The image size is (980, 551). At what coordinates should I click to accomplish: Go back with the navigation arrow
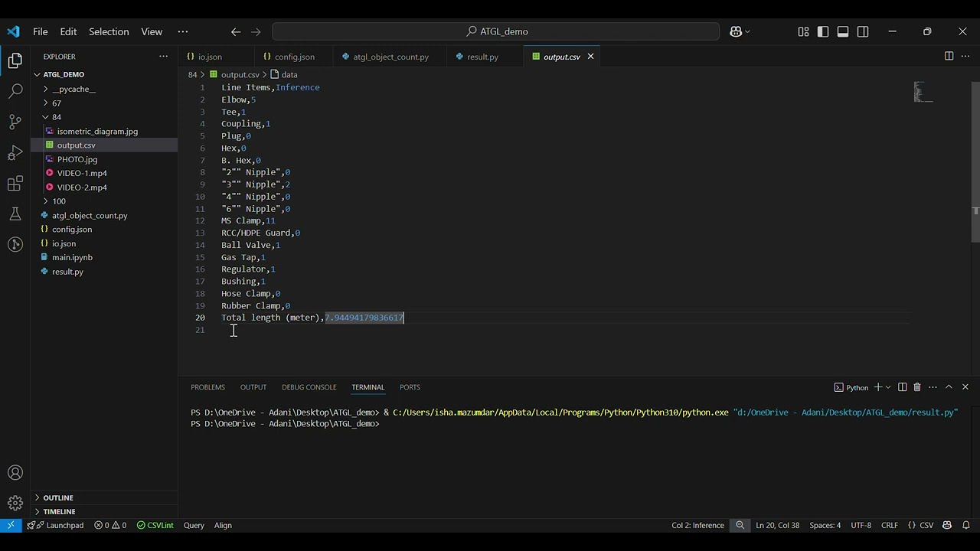click(236, 31)
